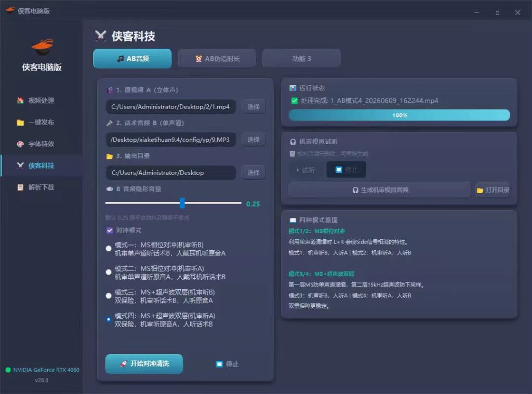532x394 pixels.
Task: Click the 输出目录 path input field
Action: coord(170,172)
